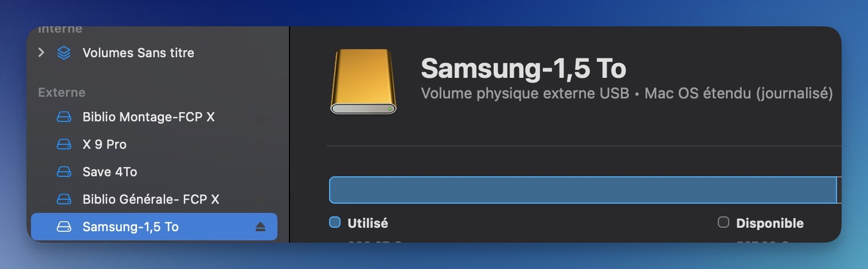Expand the Volumes Sans titre group
868x269 pixels.
(41, 53)
